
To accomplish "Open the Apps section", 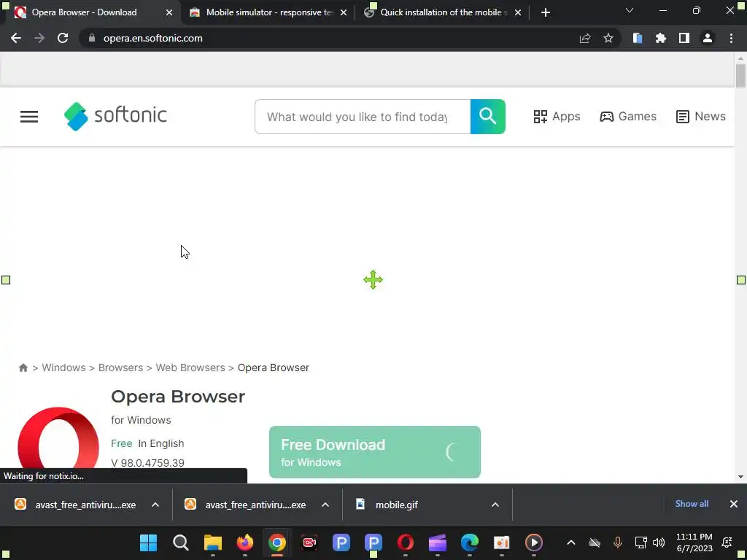I will pyautogui.click(x=557, y=117).
